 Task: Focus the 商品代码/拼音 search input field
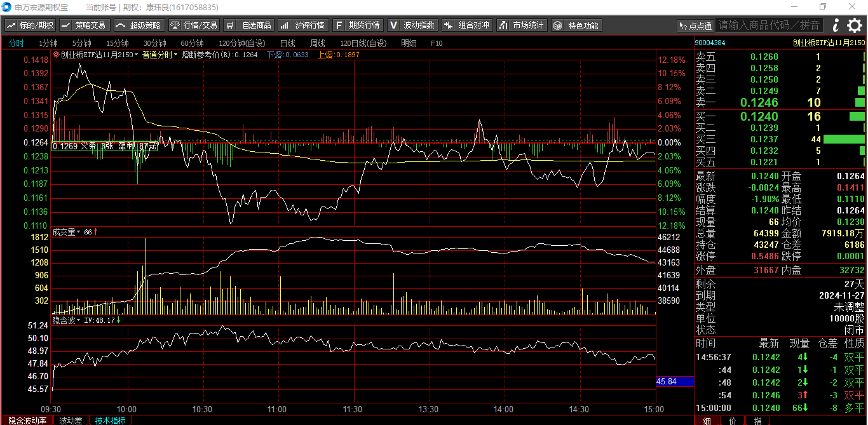click(x=770, y=25)
